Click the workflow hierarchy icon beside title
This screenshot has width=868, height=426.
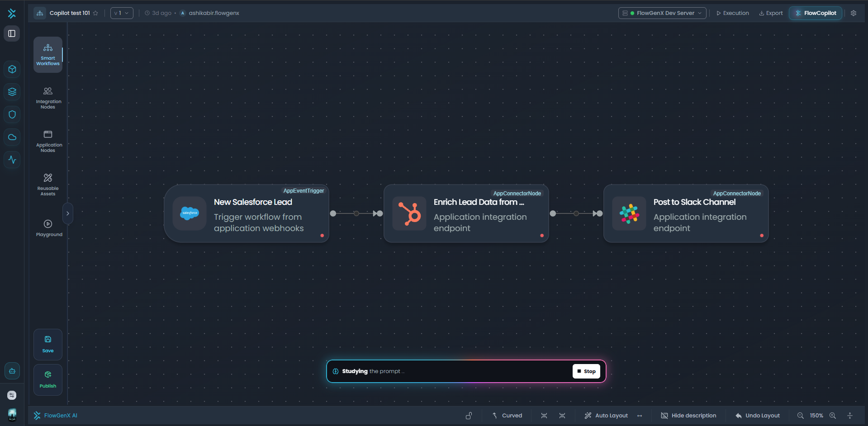pos(40,13)
